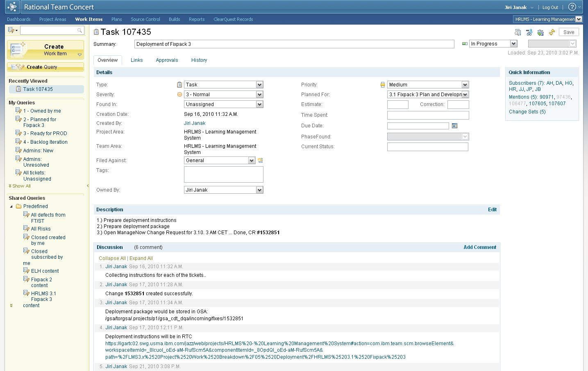Image resolution: width=588 pixels, height=371 pixels.
Task: Collapse the Predefined shared queries folder
Action: (11, 206)
